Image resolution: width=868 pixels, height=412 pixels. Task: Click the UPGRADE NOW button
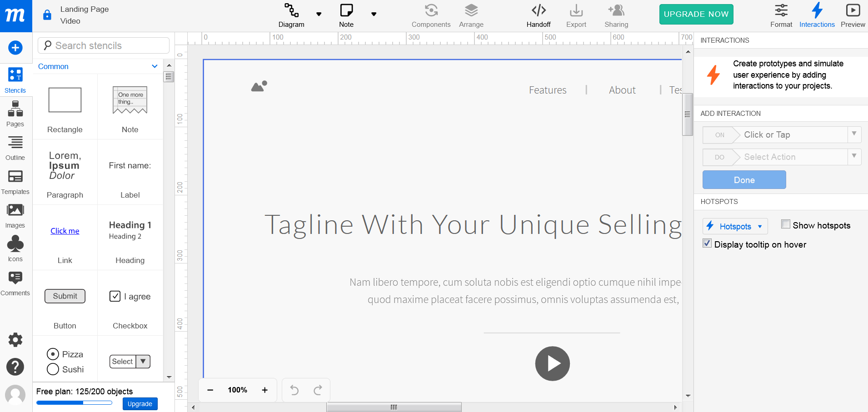click(x=696, y=14)
